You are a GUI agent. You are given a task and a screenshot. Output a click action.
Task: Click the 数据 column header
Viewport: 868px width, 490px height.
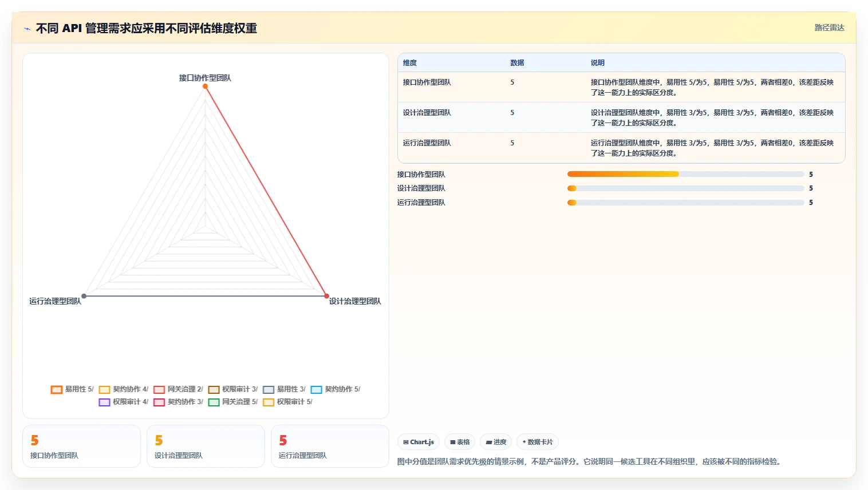point(517,63)
